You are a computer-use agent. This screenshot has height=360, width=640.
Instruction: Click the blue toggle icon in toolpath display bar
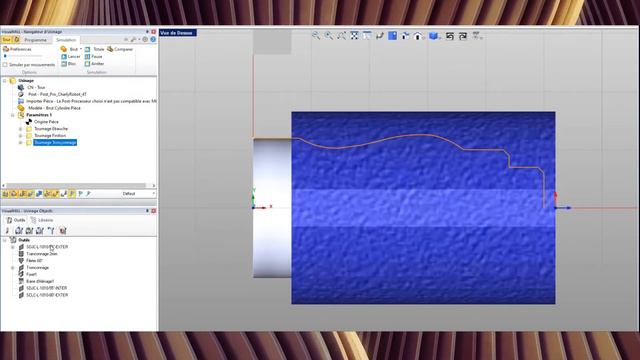pos(39,194)
